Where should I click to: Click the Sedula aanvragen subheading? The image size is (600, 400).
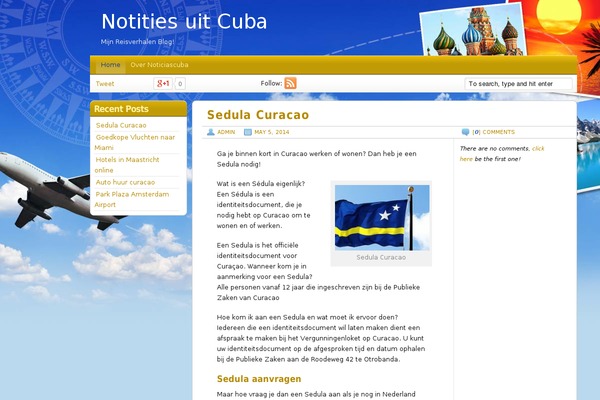click(x=259, y=379)
